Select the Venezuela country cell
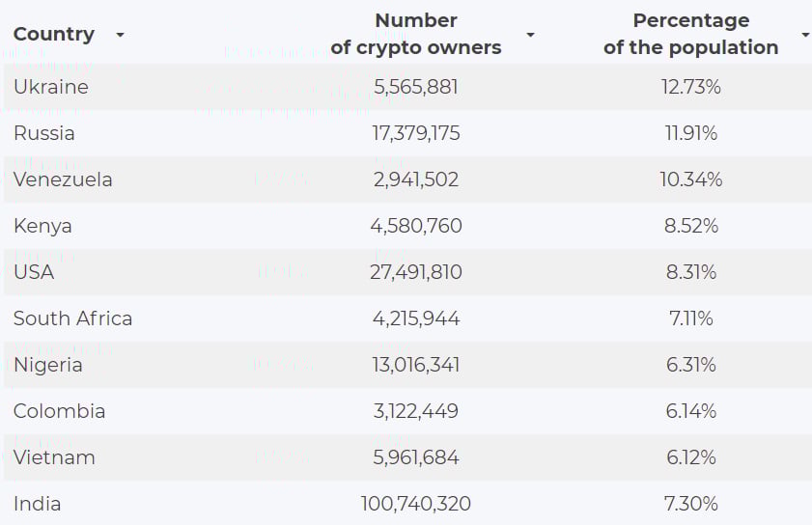Image resolution: width=812 pixels, height=525 pixels. coord(63,180)
